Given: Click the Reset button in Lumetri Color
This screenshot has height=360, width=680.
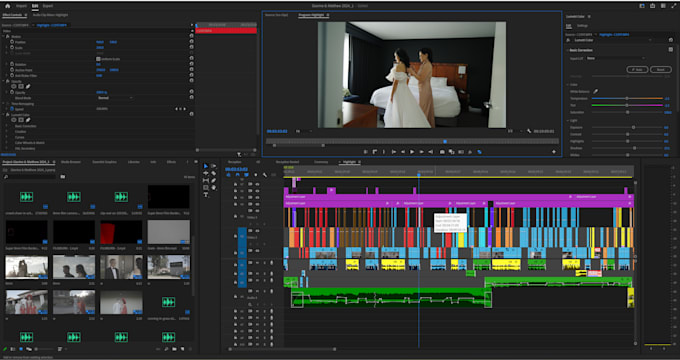Looking at the screenshot, I should tap(660, 69).
